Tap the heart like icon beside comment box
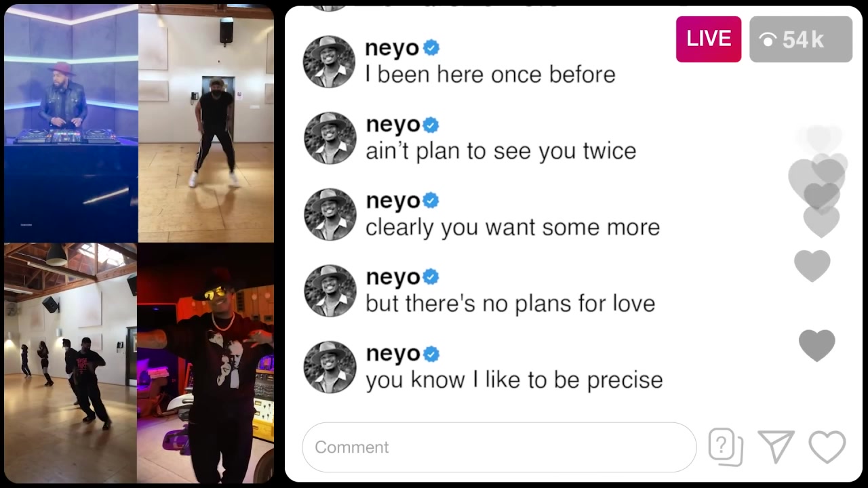 [827, 447]
